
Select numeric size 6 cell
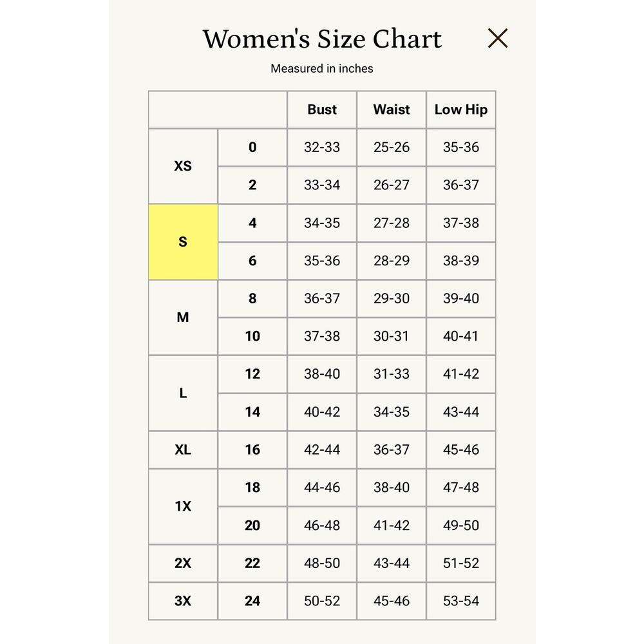click(252, 261)
